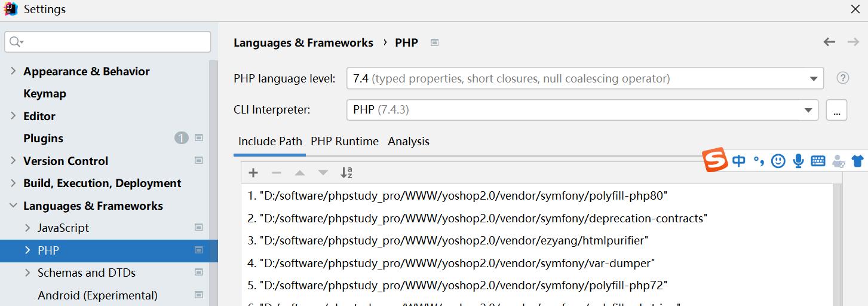Click the user account icon in IME bar

[839, 161]
